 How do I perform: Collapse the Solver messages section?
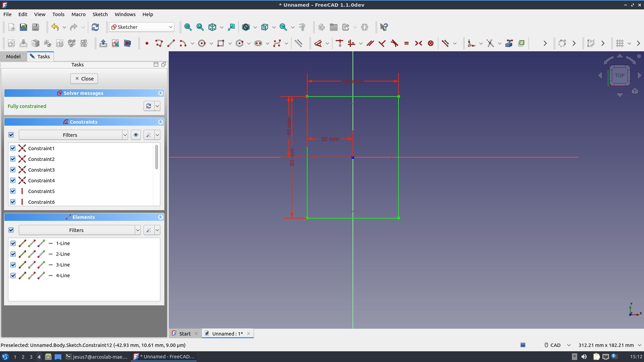point(160,93)
